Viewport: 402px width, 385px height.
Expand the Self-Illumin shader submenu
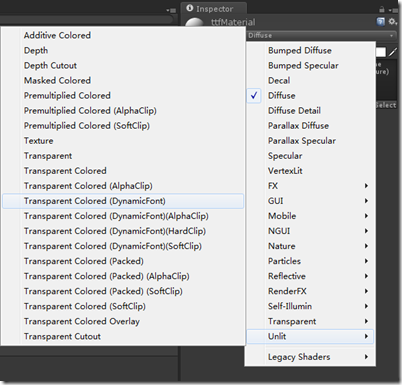click(310, 306)
